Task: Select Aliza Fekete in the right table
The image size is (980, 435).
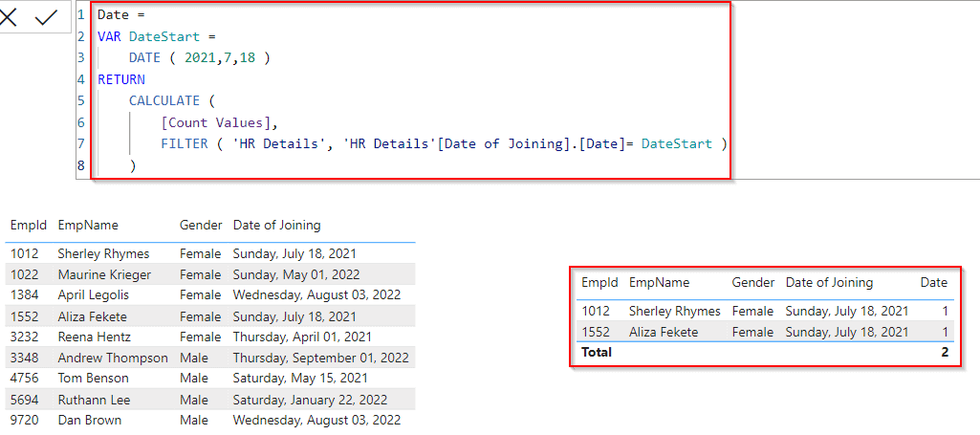Action: coord(664,332)
